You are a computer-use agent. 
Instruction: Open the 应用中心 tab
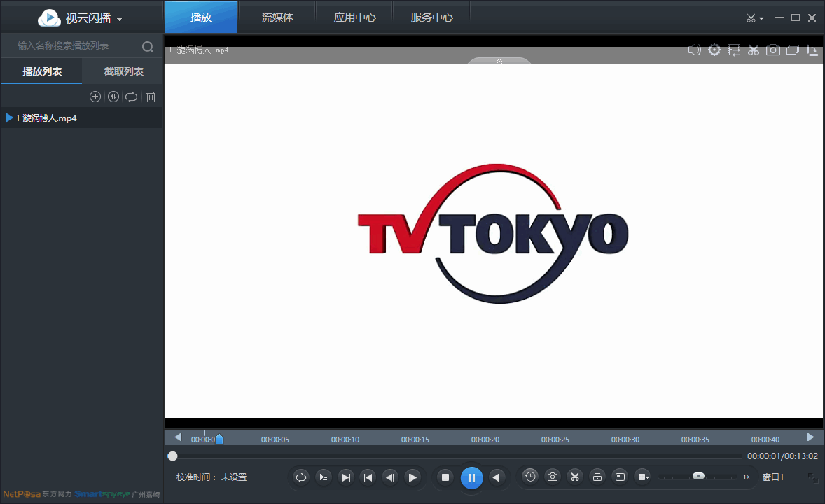(x=354, y=17)
